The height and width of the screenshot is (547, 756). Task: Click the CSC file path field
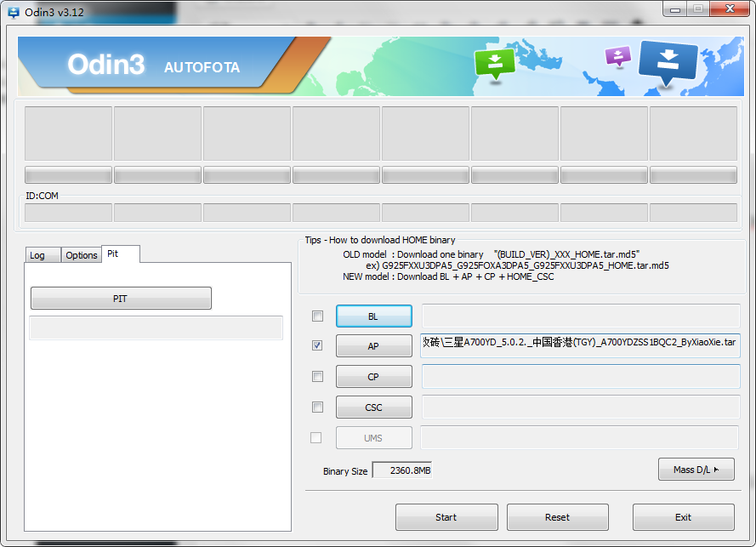(581, 407)
